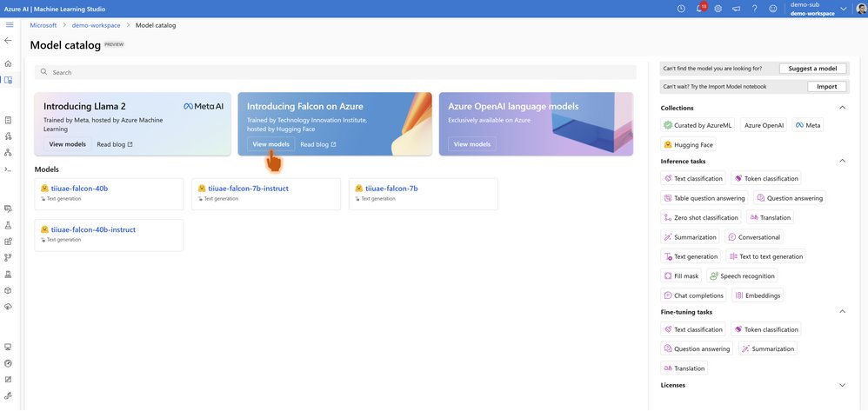Toggle Translation under Fine-tuning tasks

pyautogui.click(x=684, y=368)
